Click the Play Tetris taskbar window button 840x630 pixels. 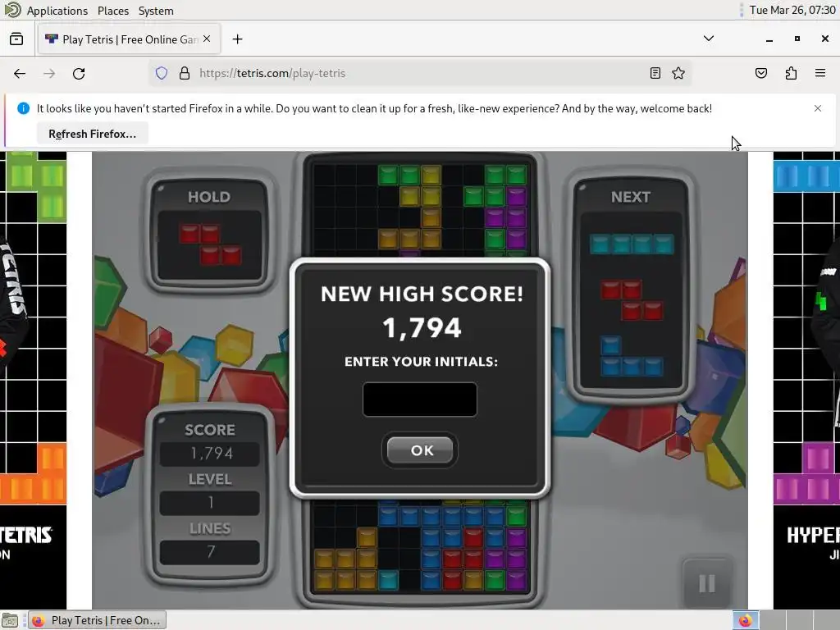coord(98,620)
